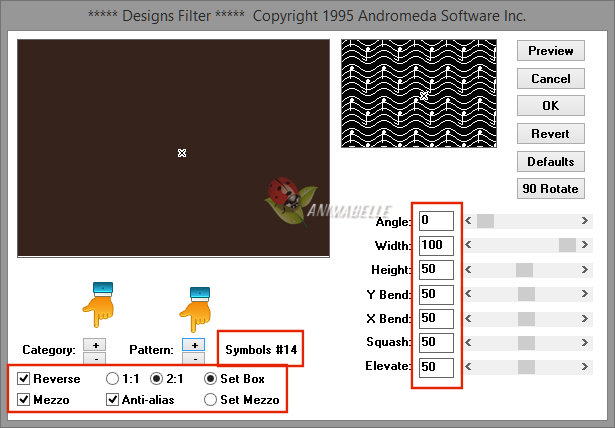
Task: Click the Squash slider thumb
Action: click(x=526, y=342)
